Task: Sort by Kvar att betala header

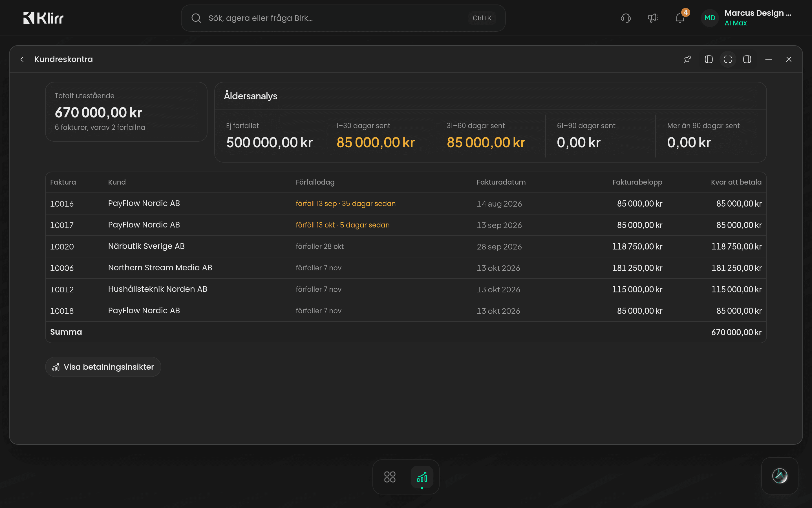Action: (x=736, y=182)
